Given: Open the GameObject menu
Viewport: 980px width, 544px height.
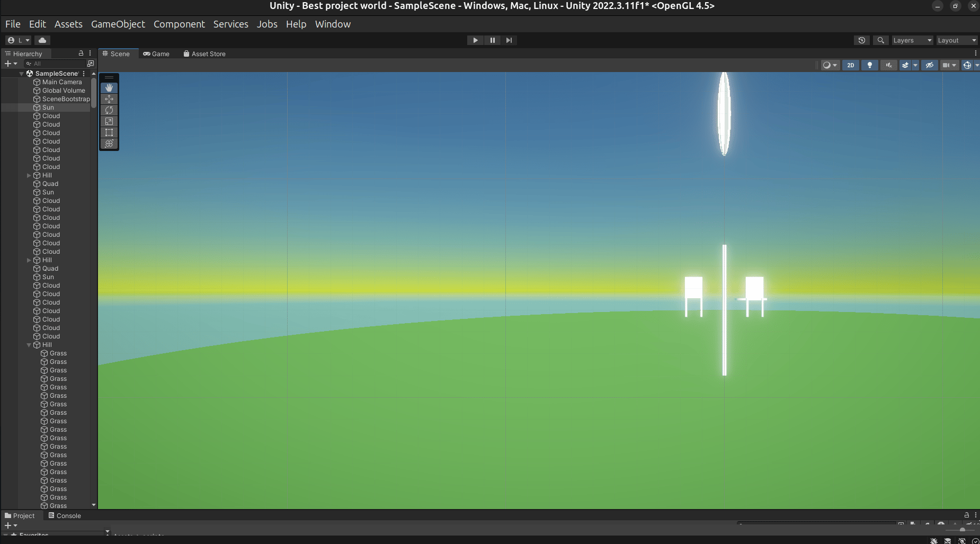Looking at the screenshot, I should click(118, 24).
